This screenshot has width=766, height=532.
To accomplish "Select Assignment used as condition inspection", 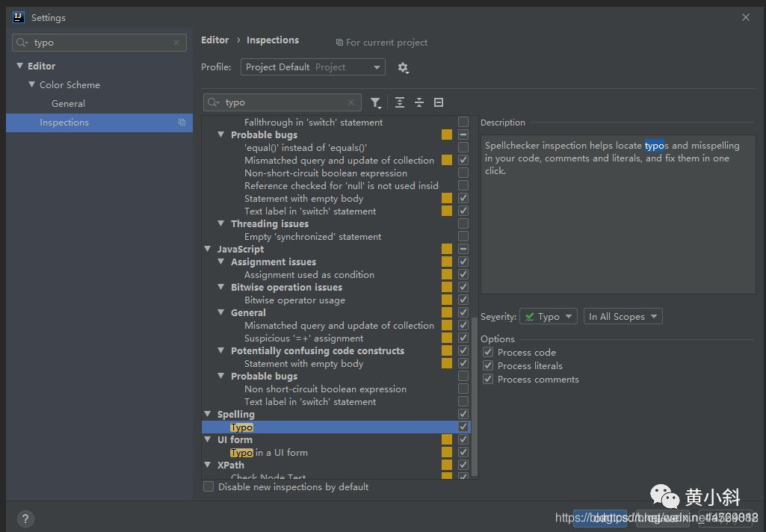I will point(309,275).
